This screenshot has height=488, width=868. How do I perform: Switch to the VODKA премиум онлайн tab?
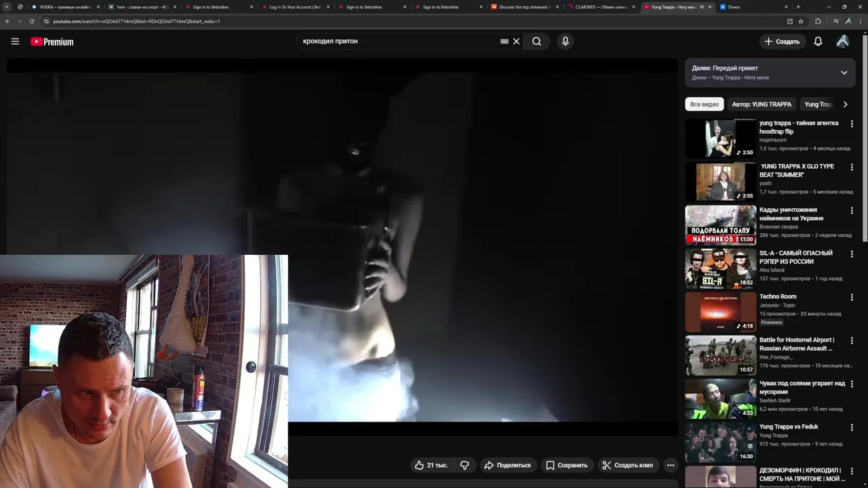[x=65, y=7]
